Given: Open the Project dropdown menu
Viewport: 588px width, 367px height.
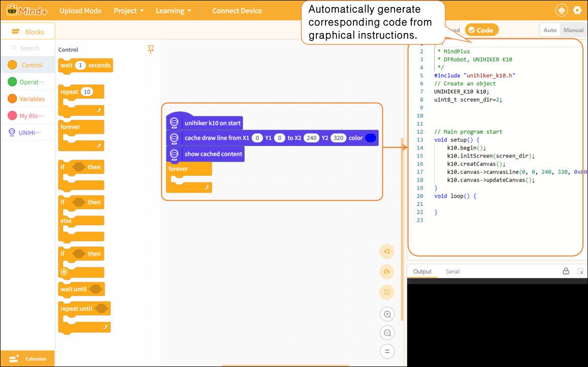Looking at the screenshot, I should (x=128, y=11).
